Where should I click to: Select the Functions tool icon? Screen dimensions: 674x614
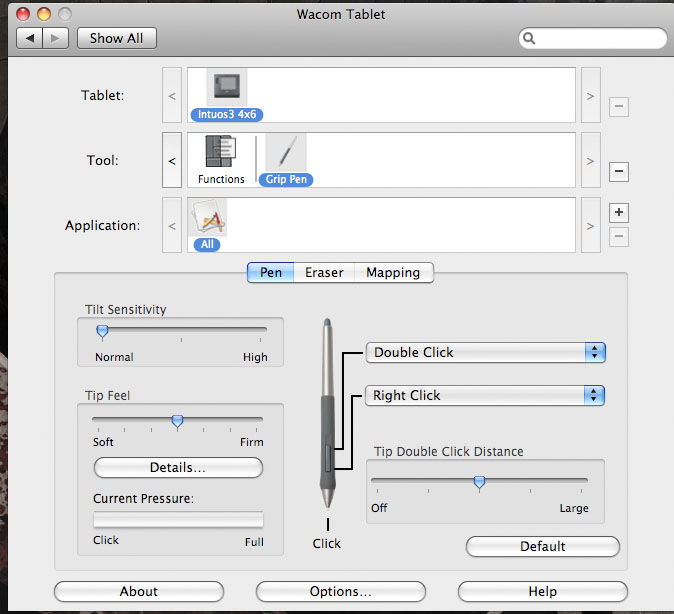221,152
